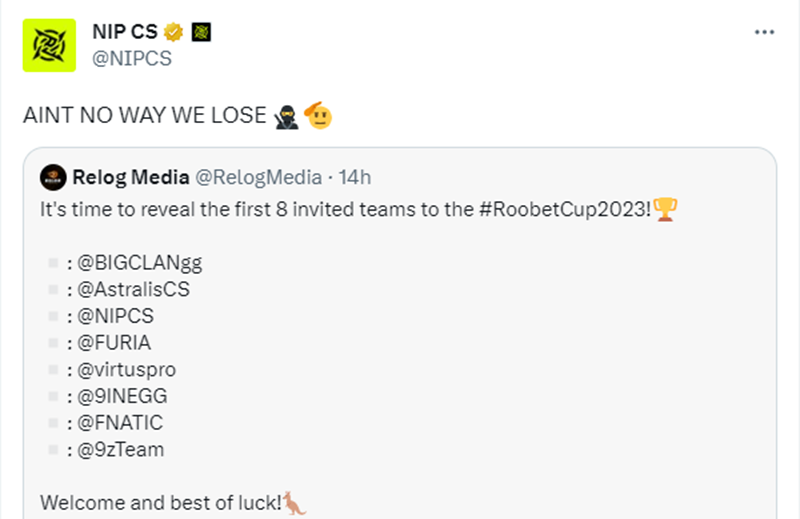Click the Relog Media avatar in quoted tweet

(x=53, y=178)
